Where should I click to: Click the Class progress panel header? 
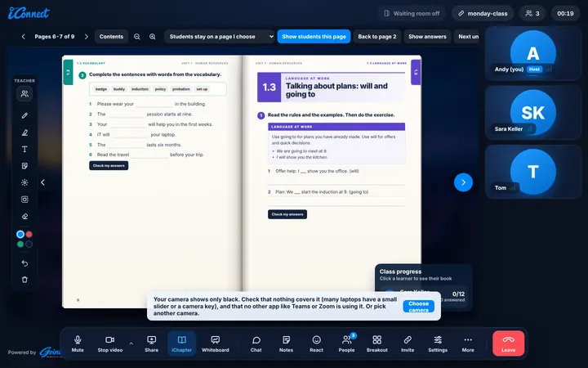click(x=400, y=272)
